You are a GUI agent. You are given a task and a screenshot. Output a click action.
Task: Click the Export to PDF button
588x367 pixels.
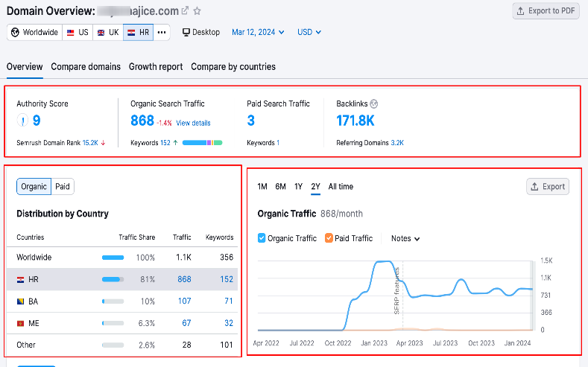click(546, 11)
